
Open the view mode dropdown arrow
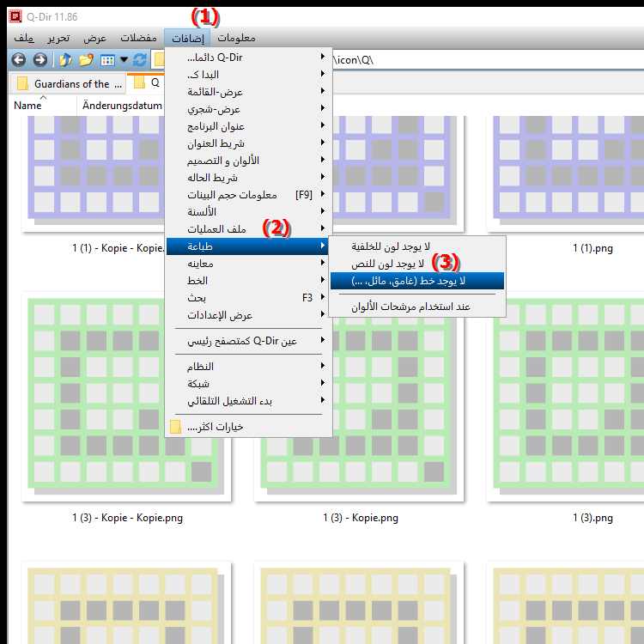[x=124, y=60]
